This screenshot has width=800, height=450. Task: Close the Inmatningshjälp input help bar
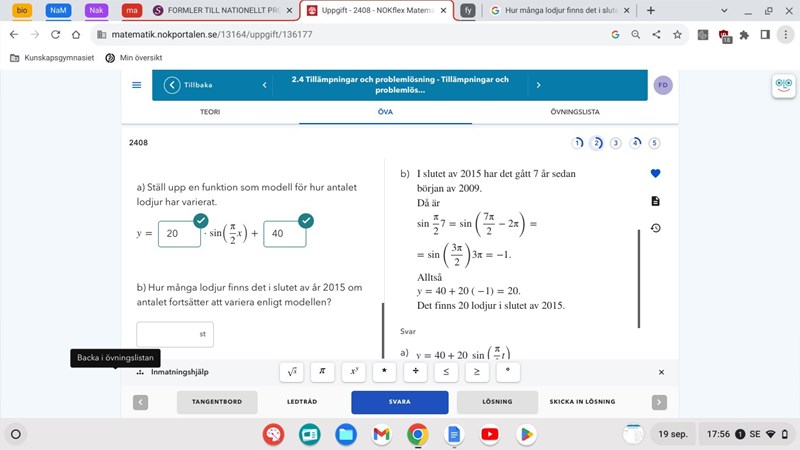point(661,372)
